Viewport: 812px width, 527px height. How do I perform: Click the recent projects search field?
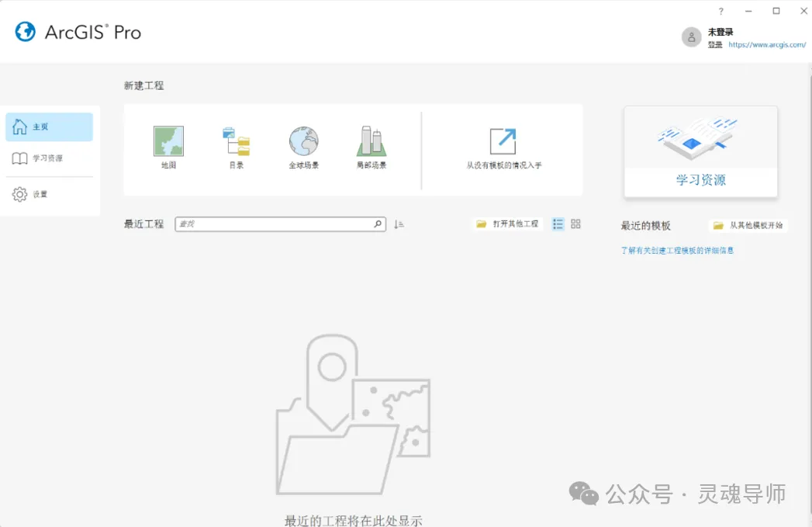pyautogui.click(x=280, y=224)
